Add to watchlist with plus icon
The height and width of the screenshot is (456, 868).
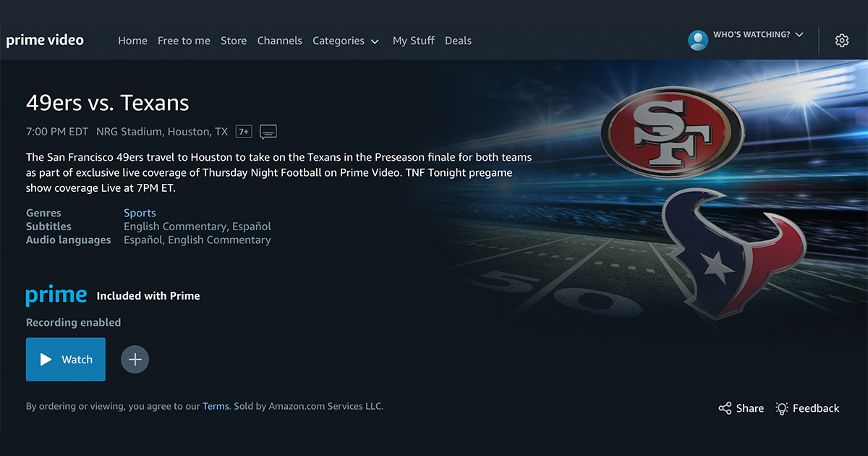point(135,359)
